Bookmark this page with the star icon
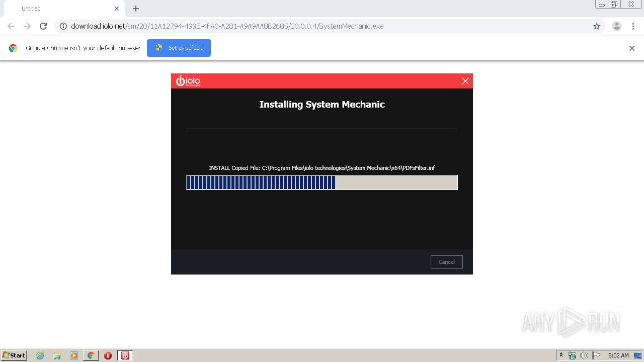The image size is (644, 362). click(597, 26)
